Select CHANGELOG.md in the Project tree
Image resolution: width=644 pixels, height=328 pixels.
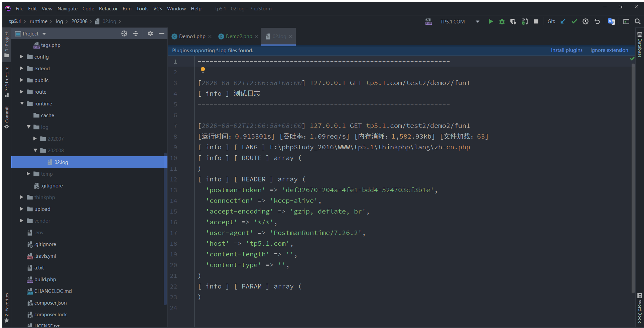coord(53,291)
